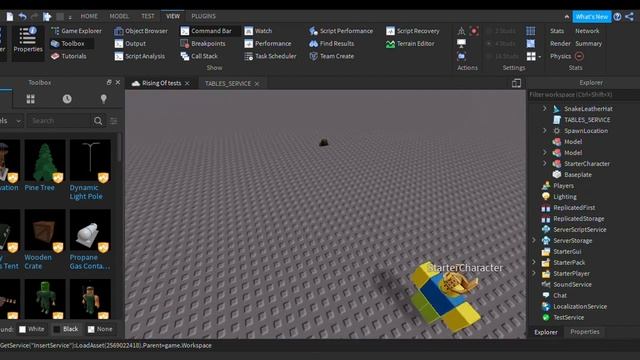Viewport: 640px width, 360px height.
Task: Open Toolbox recent clock tab
Action: tap(67, 99)
